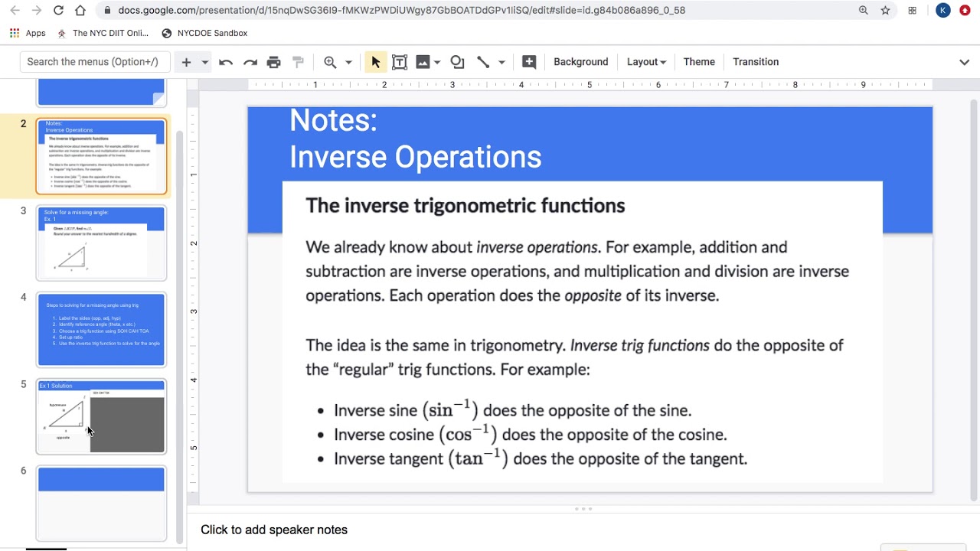The width and height of the screenshot is (980, 551).
Task: Insert a text box tool
Action: click(x=399, y=62)
